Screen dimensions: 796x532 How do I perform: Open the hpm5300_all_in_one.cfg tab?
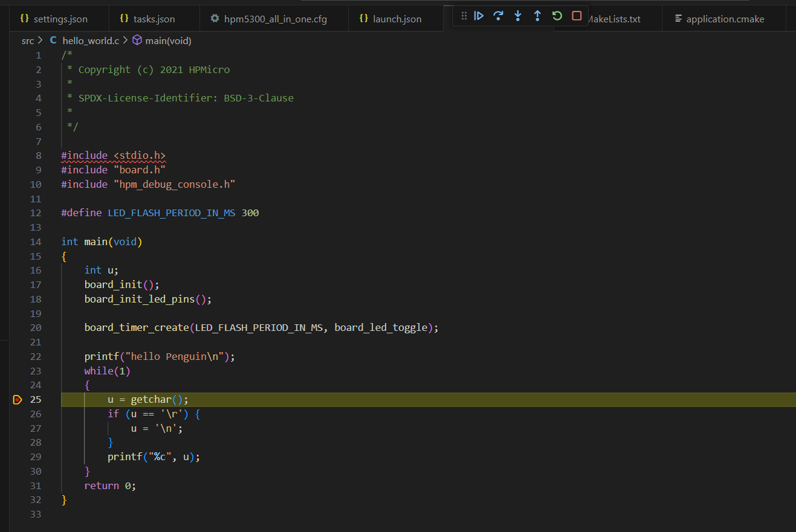click(275, 19)
